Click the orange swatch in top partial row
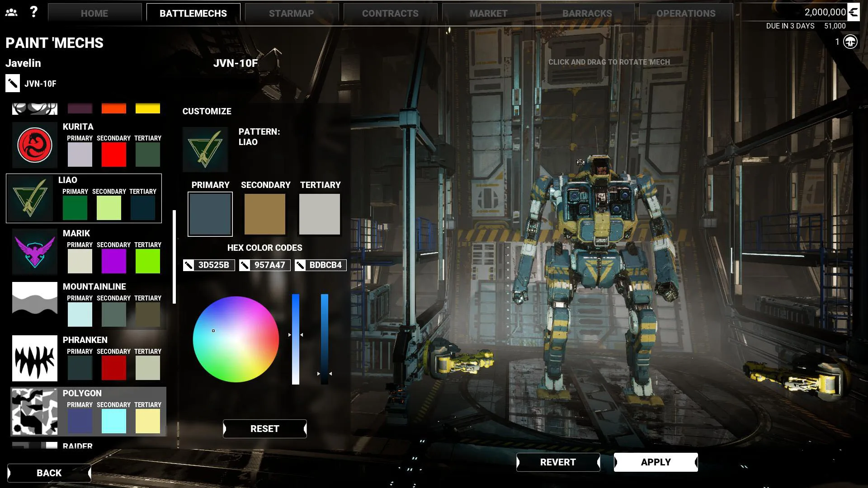This screenshot has height=488, width=868. 114,108
